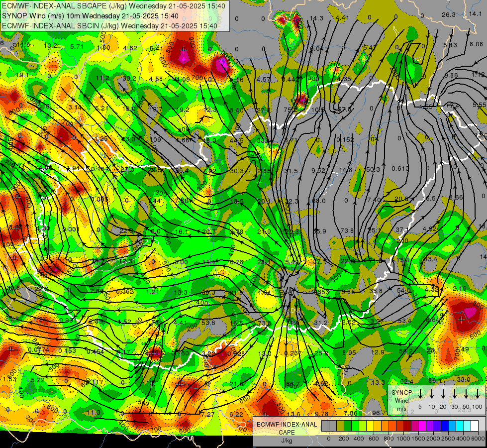This screenshot has height=448, width=487.
Task: Click the '36.4' value on the map
Action: [x=182, y=171]
